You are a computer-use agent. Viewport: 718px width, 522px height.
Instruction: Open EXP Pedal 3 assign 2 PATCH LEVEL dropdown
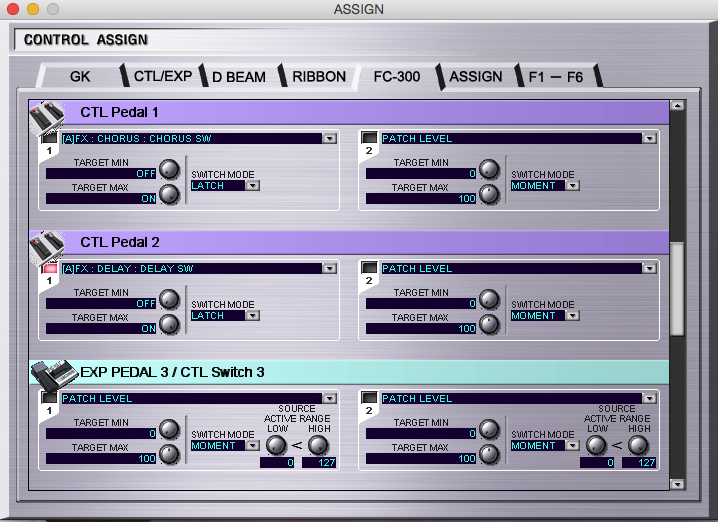click(649, 399)
